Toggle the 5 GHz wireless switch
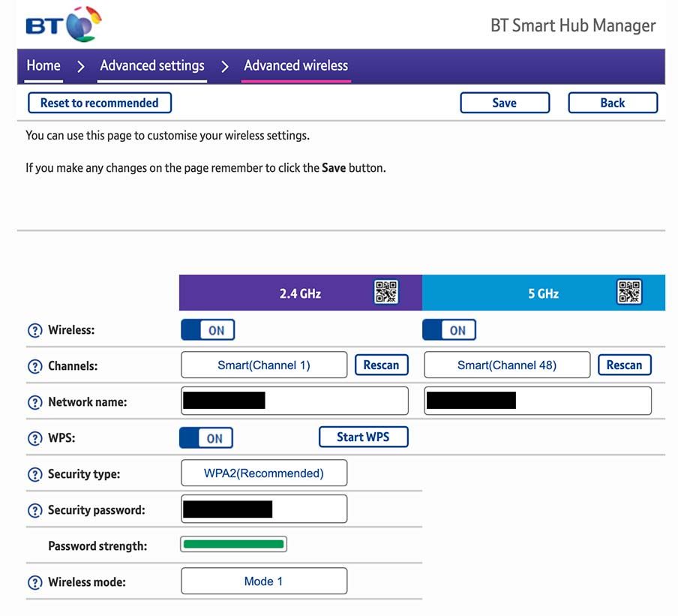The width and height of the screenshot is (678, 616). coord(449,330)
